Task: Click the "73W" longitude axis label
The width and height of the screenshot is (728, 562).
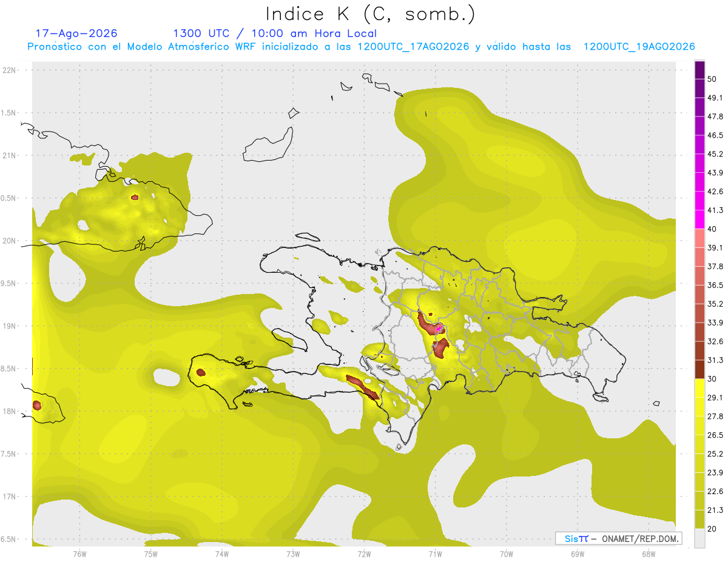Action: [293, 554]
